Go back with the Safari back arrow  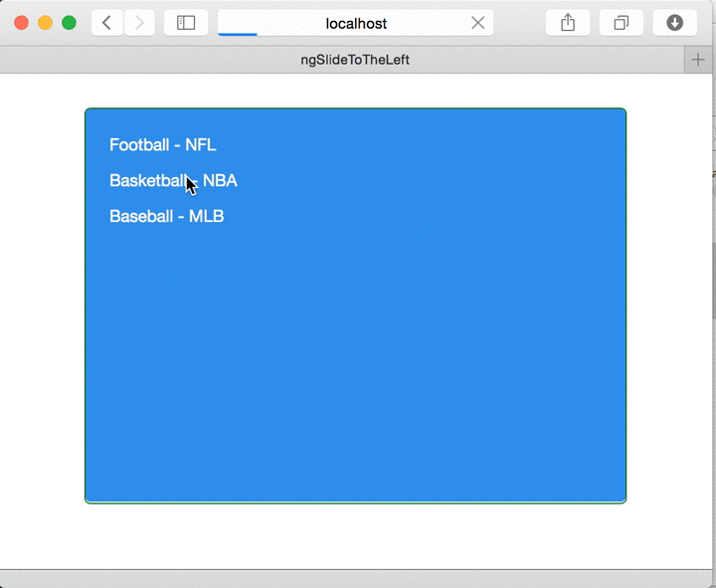[x=106, y=23]
